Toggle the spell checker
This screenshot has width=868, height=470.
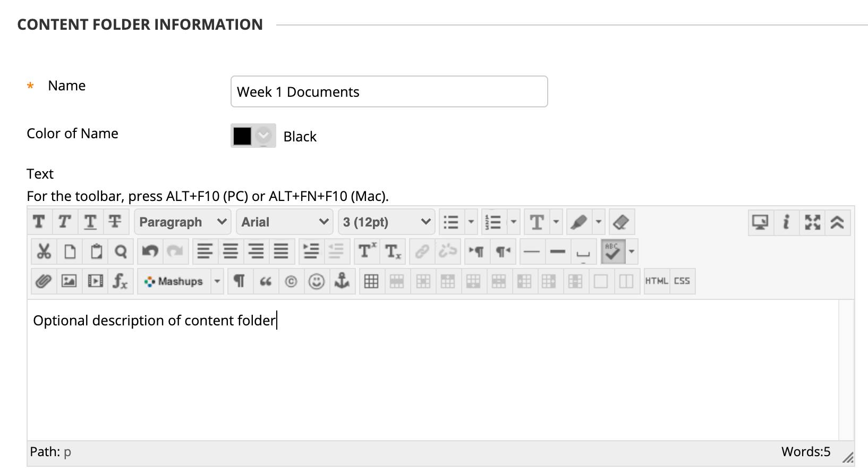coord(612,251)
